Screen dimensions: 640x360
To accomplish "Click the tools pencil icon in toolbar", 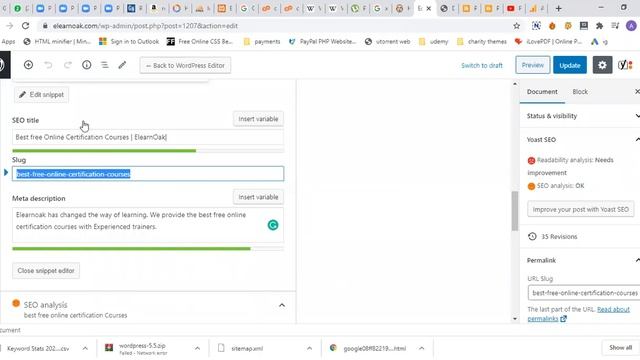I will (122, 65).
